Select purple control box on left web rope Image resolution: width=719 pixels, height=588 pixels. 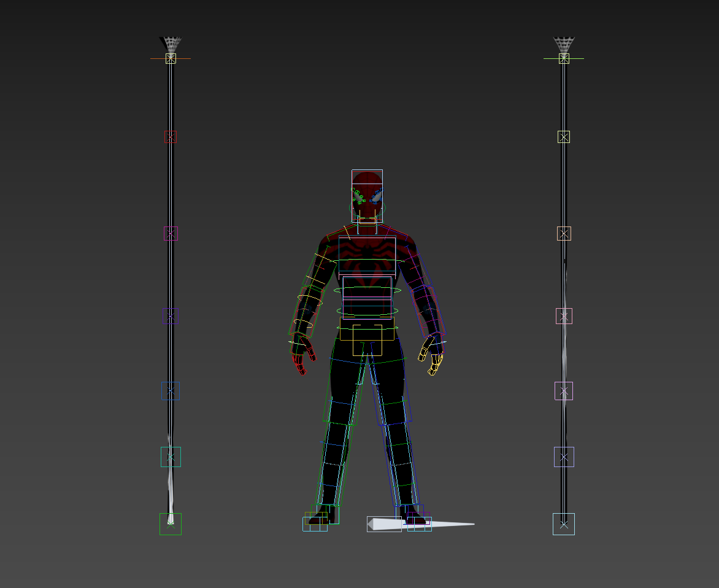pyautogui.click(x=171, y=316)
